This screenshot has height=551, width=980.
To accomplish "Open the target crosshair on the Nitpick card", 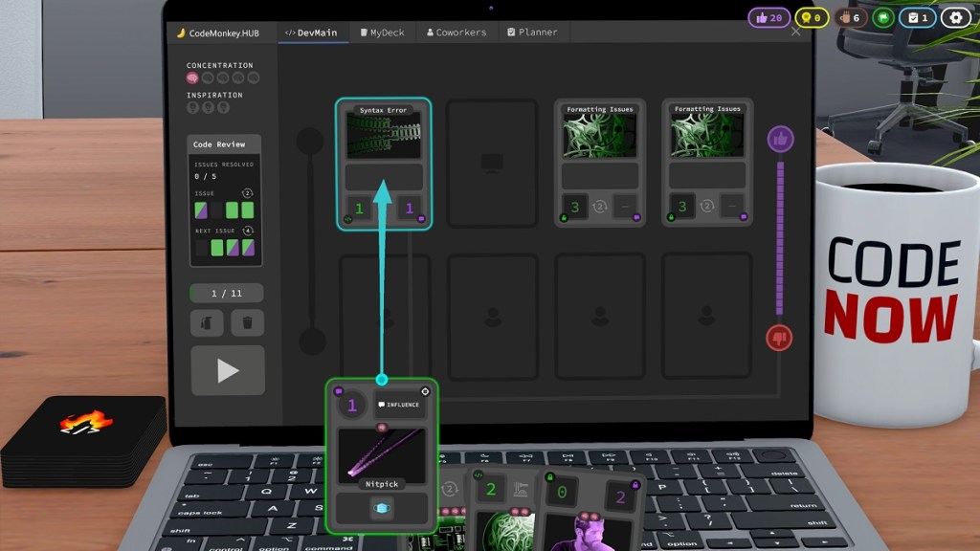I will [425, 391].
